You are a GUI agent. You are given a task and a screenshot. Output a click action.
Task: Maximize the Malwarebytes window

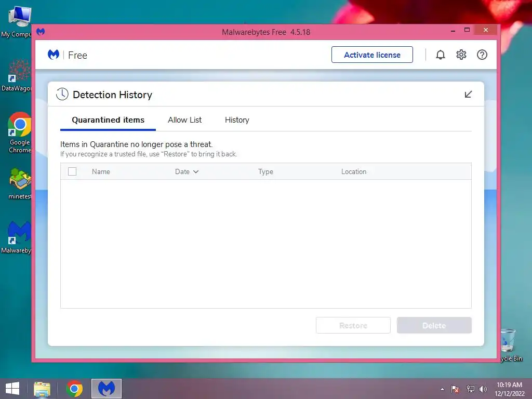pos(467,30)
